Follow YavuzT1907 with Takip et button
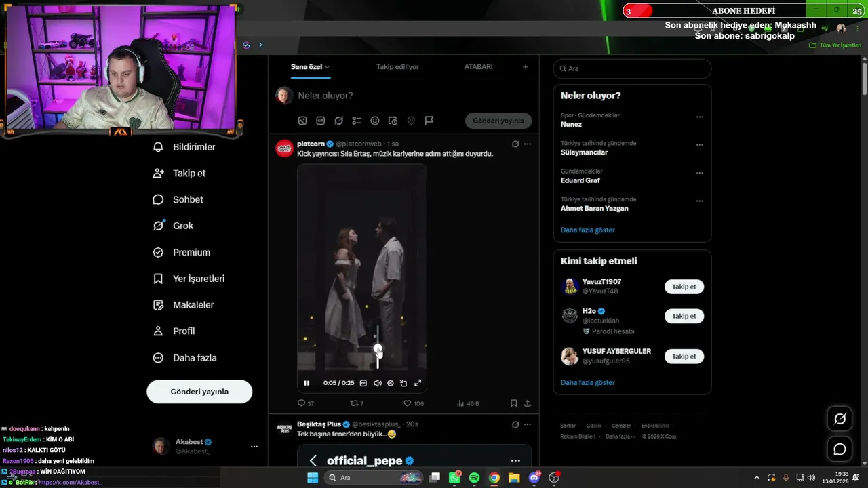The width and height of the screenshot is (868, 488). tap(684, 287)
